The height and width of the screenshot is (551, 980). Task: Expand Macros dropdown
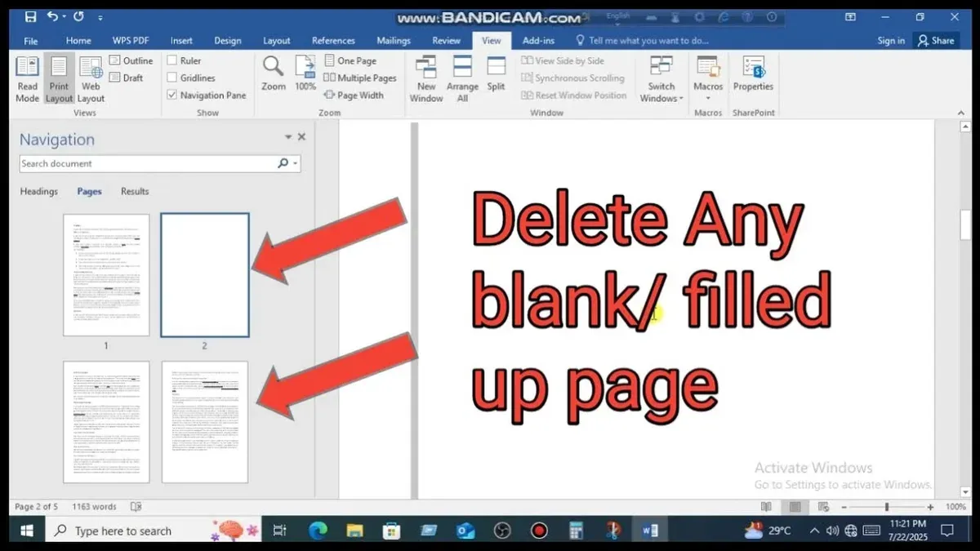click(708, 98)
